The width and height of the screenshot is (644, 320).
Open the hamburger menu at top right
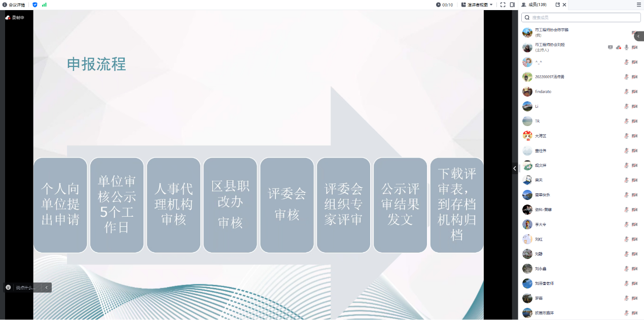pyautogui.click(x=639, y=5)
